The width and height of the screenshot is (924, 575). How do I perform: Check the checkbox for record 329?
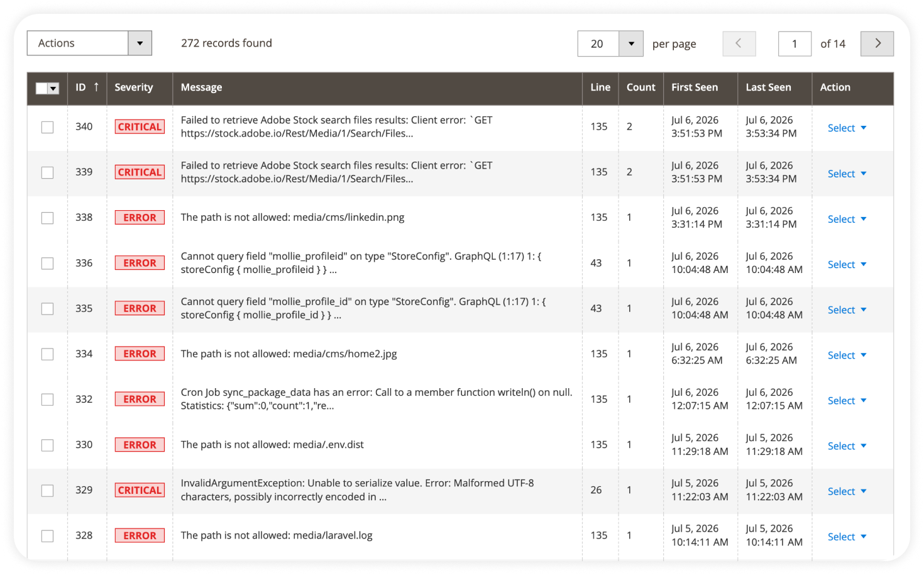click(47, 490)
